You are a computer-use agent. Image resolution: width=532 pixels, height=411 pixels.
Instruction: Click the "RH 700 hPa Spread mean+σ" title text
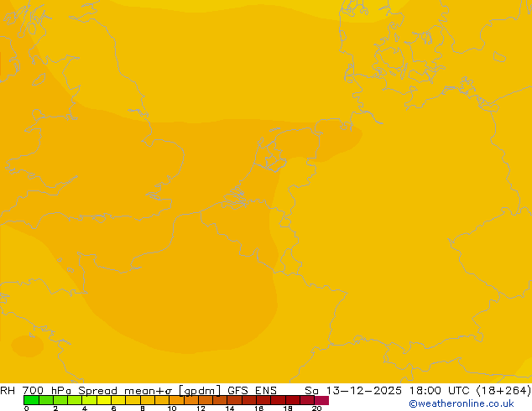[86, 391]
